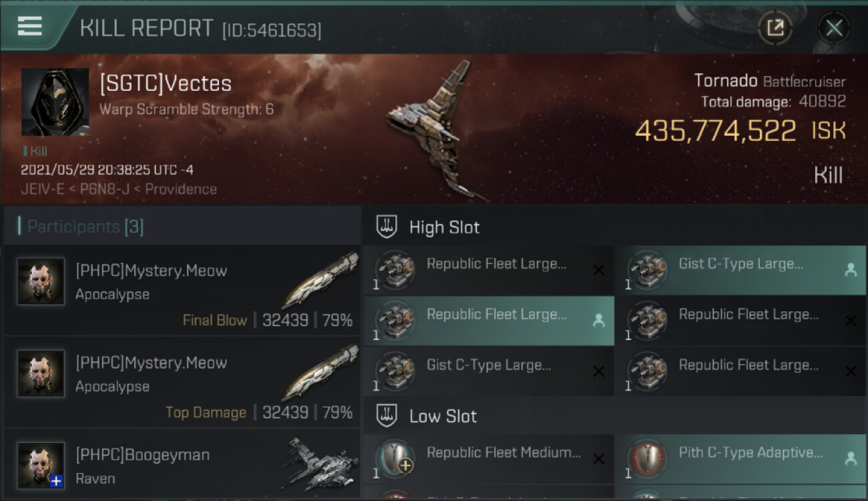Screen dimensions: 868x501
Task: Toggle the person icon on highlighted Republic Fleet Large
Action: (598, 321)
